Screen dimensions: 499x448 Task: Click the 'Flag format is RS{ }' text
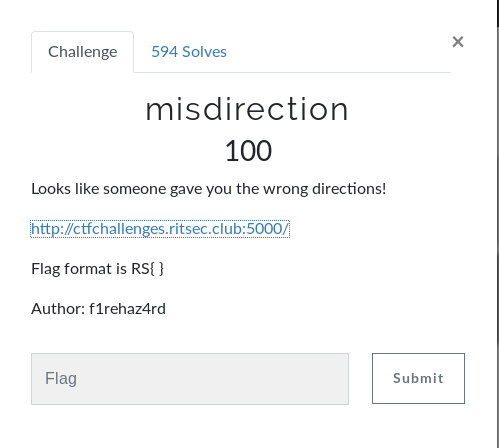click(97, 269)
